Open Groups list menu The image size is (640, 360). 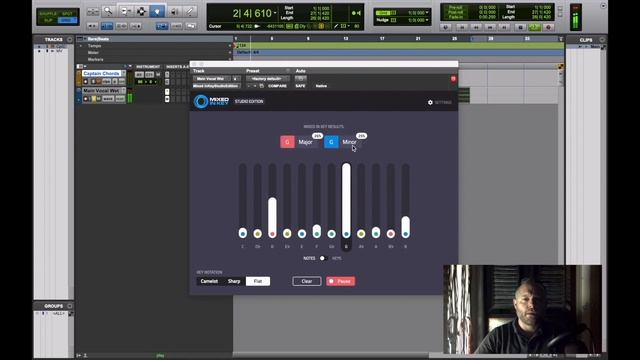pos(69,306)
